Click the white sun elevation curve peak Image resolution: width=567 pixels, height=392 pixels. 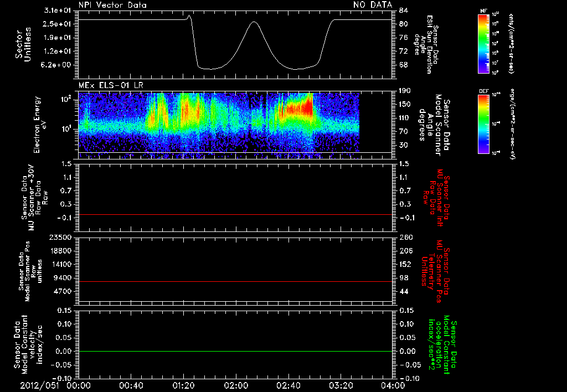tap(254, 22)
